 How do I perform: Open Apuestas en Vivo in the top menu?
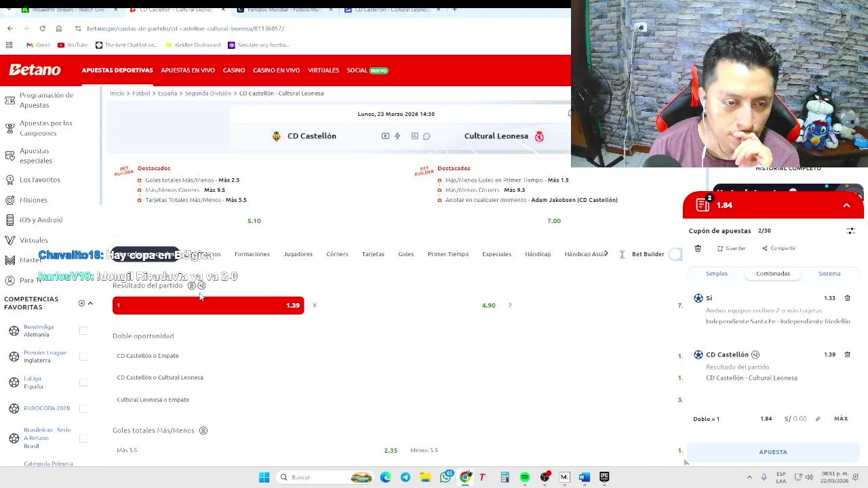pyautogui.click(x=188, y=70)
